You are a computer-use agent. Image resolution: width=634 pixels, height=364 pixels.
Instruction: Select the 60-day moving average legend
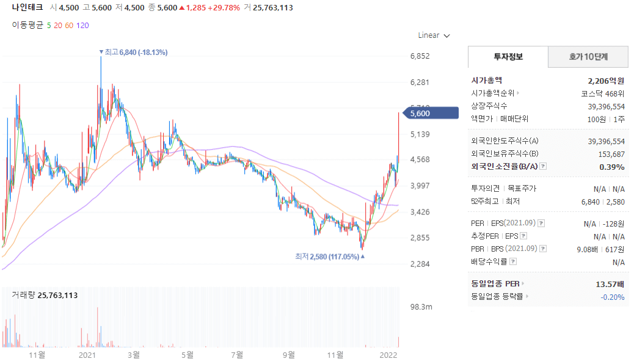(x=69, y=26)
